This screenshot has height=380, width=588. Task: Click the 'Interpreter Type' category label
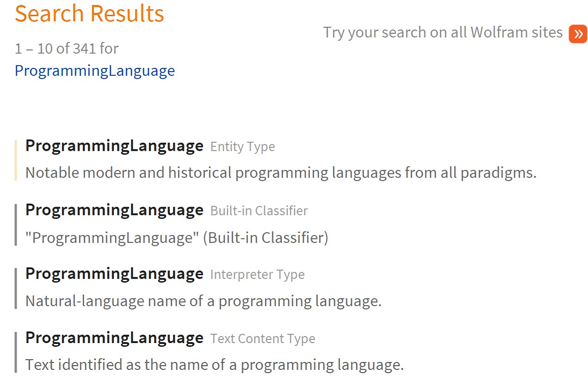click(x=257, y=275)
